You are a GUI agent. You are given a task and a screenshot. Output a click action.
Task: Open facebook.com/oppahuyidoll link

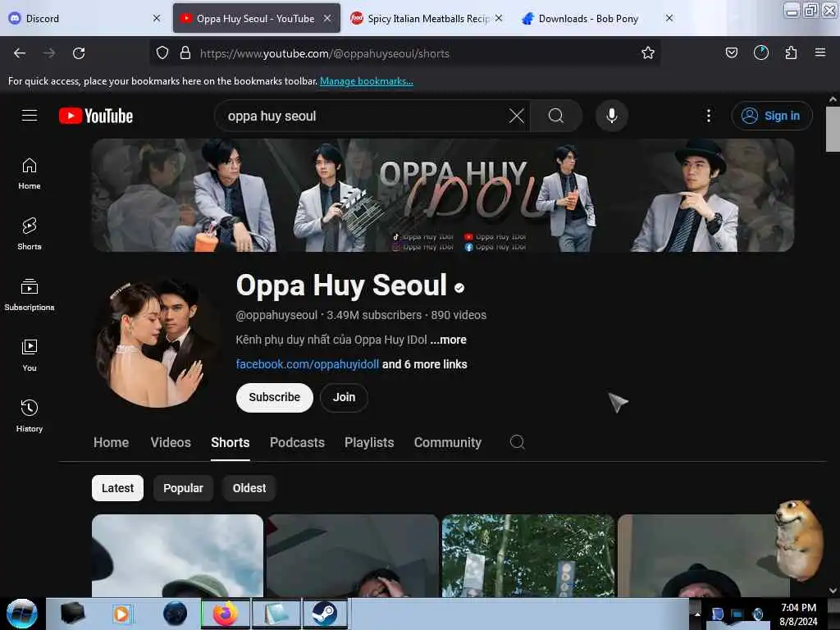308,364
